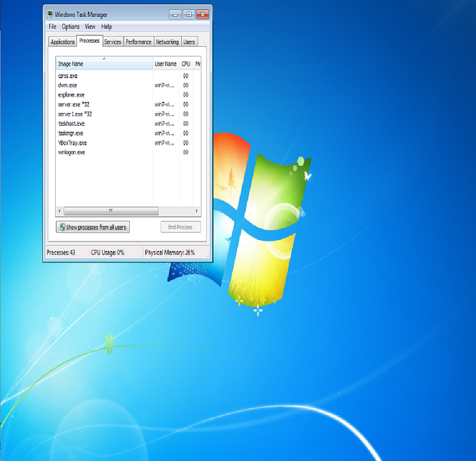Select the taskmgr.exe process
This screenshot has width=476, height=461.
(128, 133)
